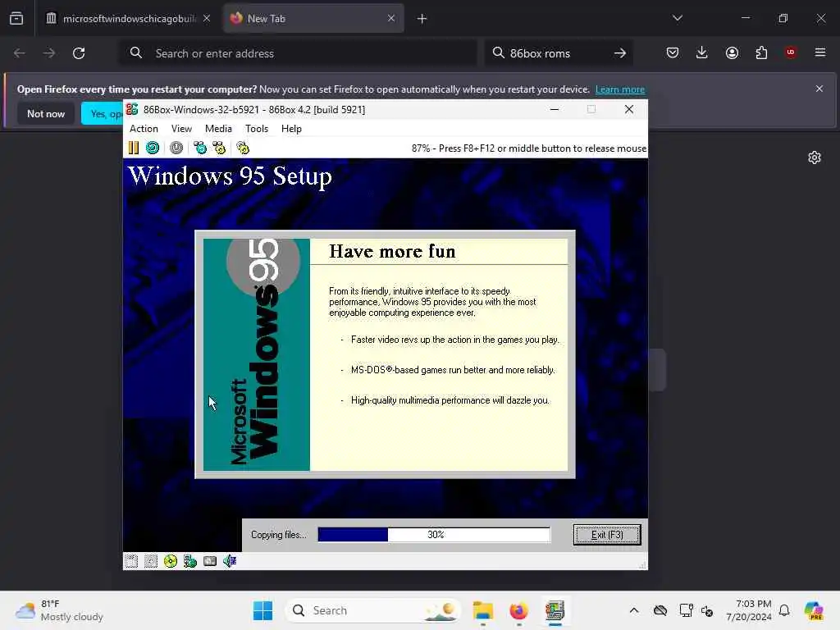840x630 pixels.
Task: Open the taskbar clock 7:03 PM
Action: [x=748, y=610]
